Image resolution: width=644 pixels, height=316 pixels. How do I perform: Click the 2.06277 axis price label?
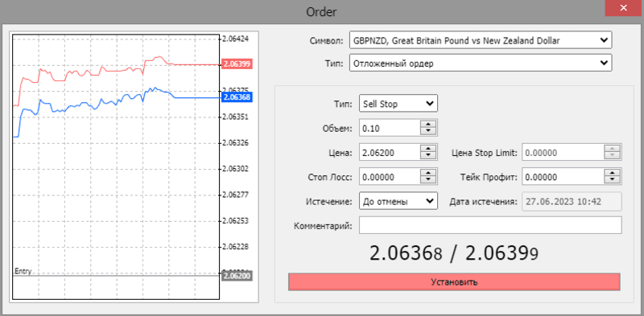click(x=236, y=195)
